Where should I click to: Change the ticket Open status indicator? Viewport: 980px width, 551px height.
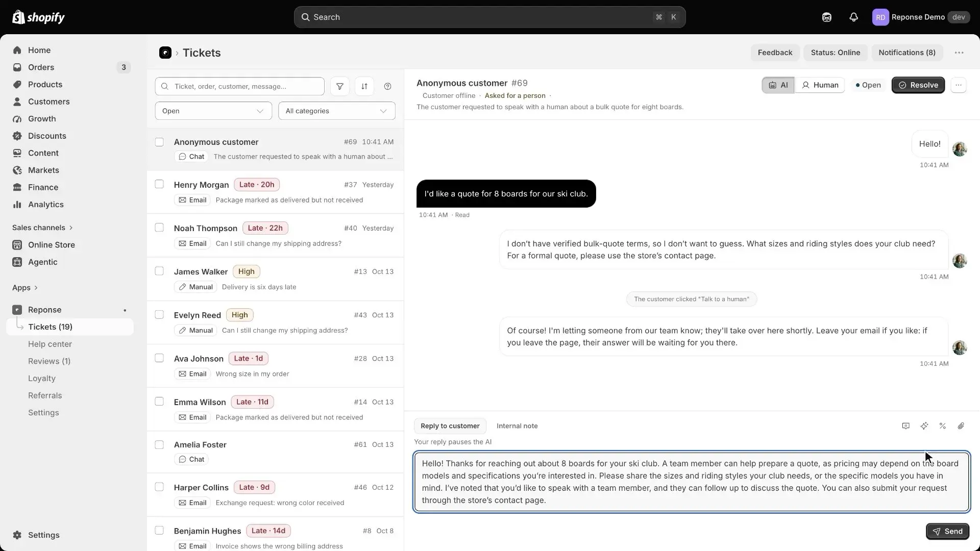point(868,85)
